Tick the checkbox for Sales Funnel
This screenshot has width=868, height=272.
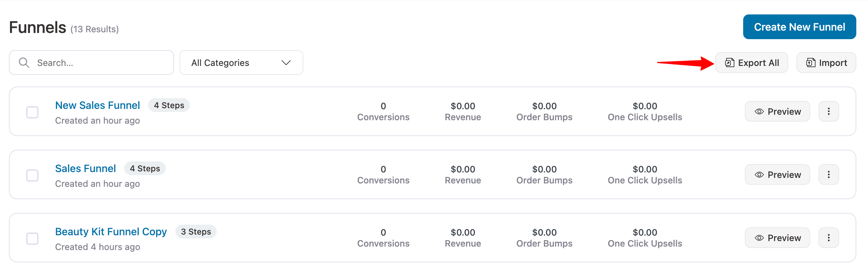click(x=32, y=175)
